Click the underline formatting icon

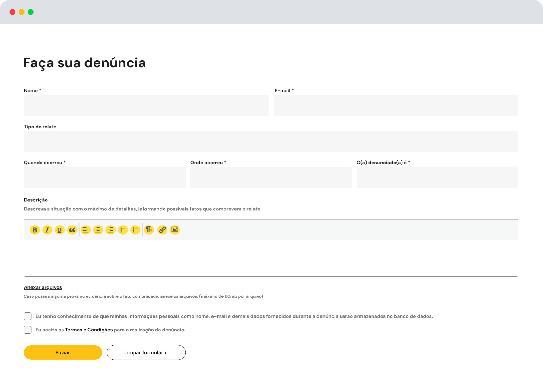pyautogui.click(x=60, y=230)
